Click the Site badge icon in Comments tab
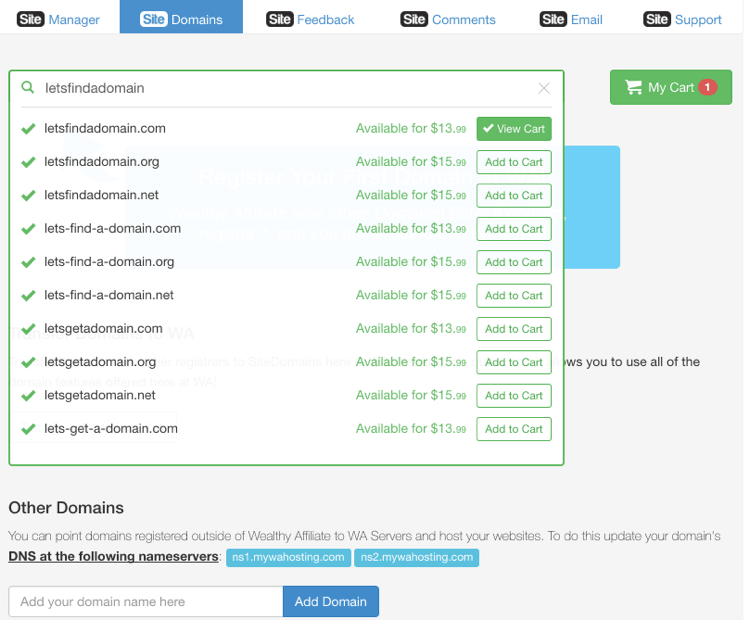The height and width of the screenshot is (620, 750). pos(414,19)
